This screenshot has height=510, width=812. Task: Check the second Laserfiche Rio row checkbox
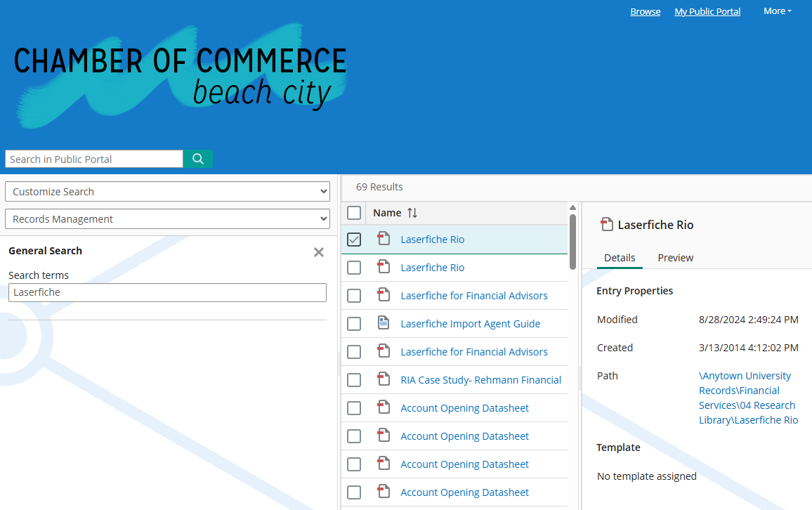click(x=354, y=268)
